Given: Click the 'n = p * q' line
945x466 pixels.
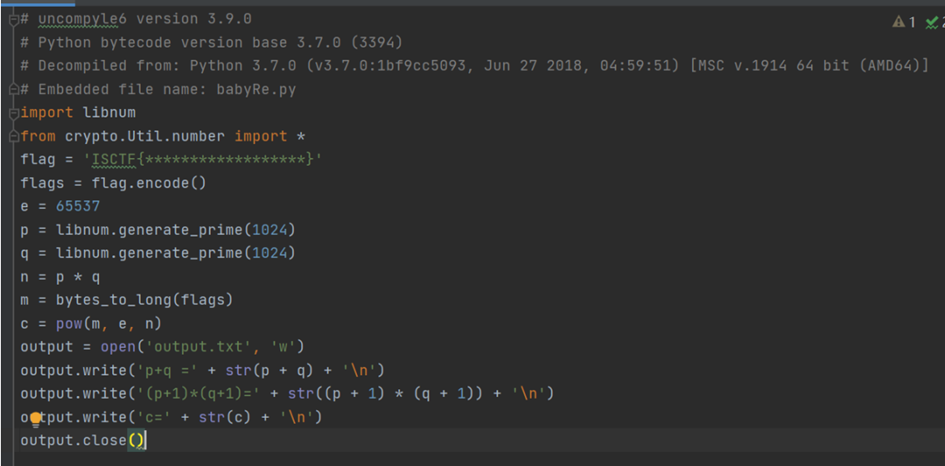Looking at the screenshot, I should coord(60,277).
